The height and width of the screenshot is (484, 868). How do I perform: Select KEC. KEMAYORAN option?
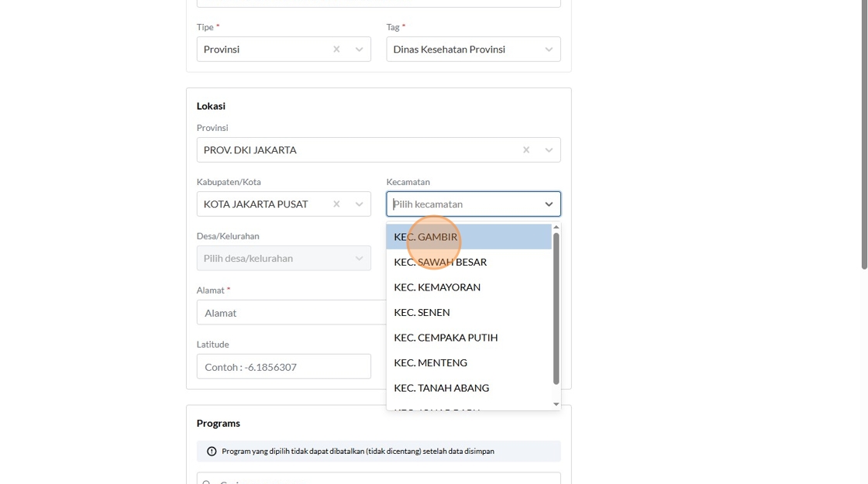[x=437, y=287]
